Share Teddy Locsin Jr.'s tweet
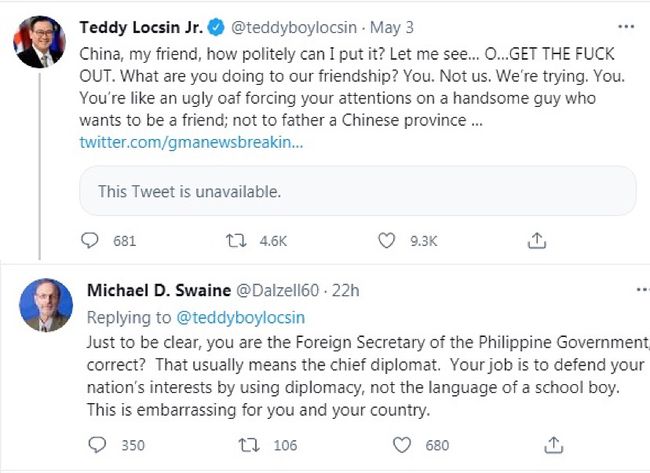The height and width of the screenshot is (473, 650). [536, 240]
